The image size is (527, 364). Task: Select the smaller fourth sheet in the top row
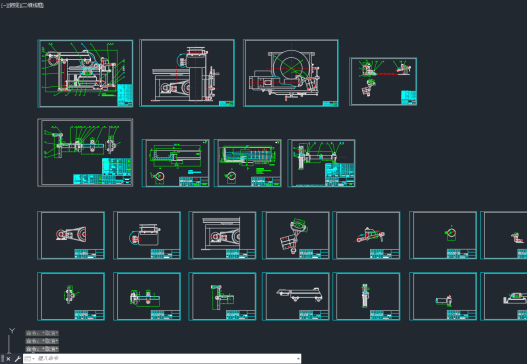point(383,81)
